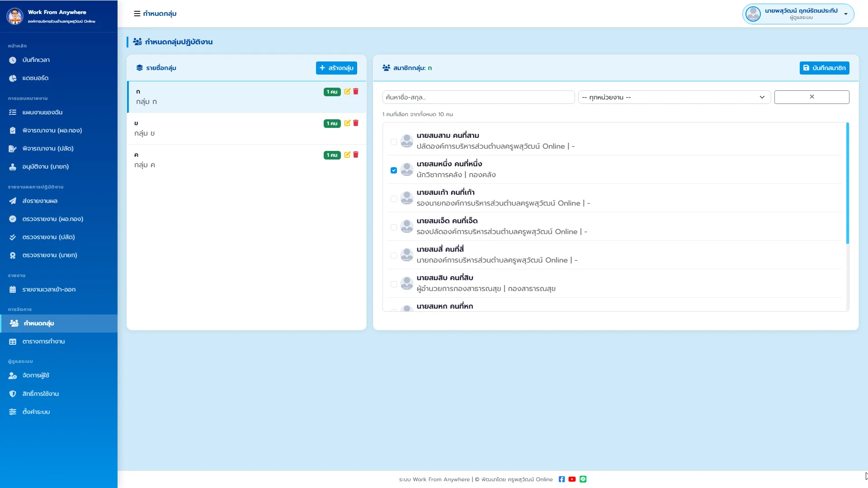Toggle the hamburger menu icon in header
Image resolution: width=868 pixels, height=488 pixels.
pos(137,14)
